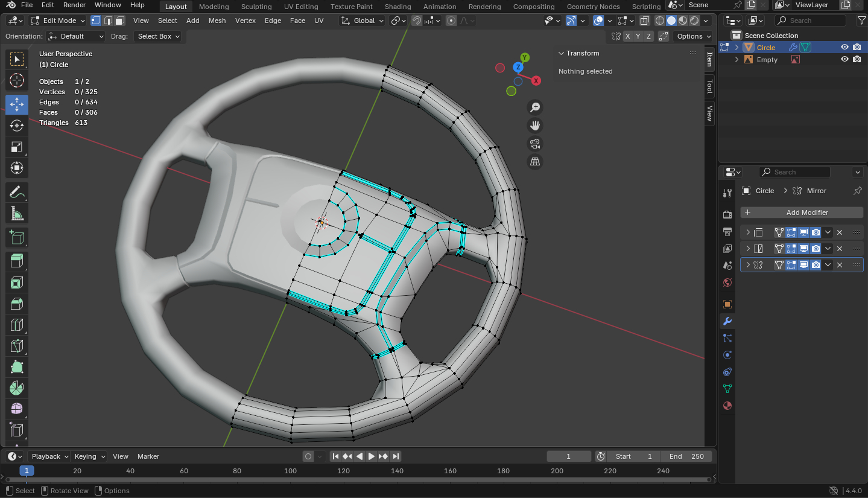Open the Mesh menu

coord(217,21)
